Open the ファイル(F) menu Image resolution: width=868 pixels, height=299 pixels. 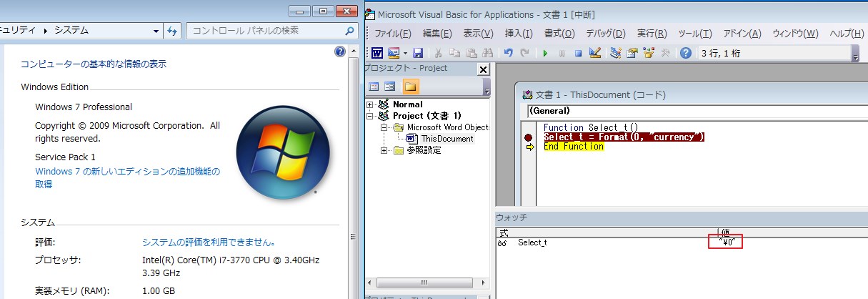pyautogui.click(x=393, y=34)
